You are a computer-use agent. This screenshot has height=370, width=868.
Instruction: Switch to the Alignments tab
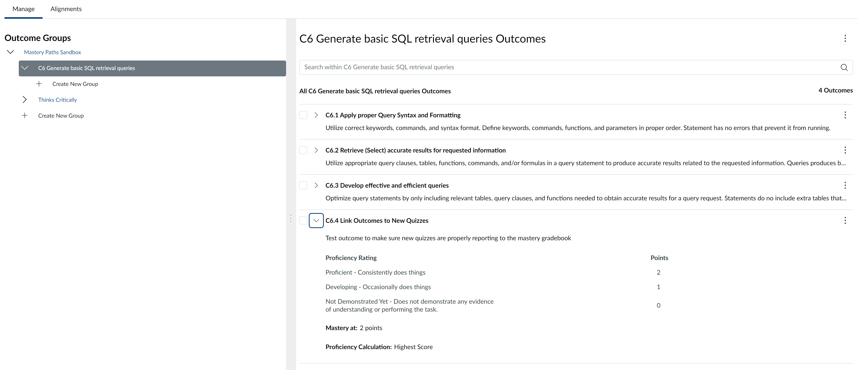[66, 9]
